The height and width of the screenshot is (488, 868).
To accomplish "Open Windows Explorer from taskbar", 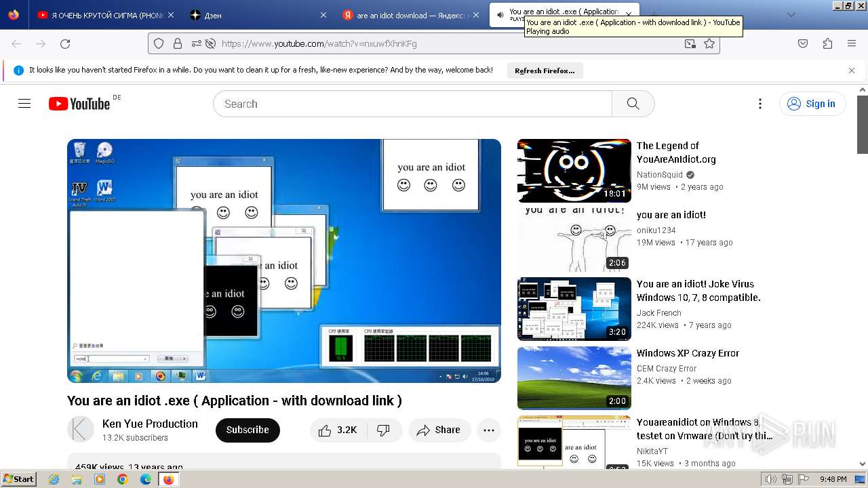I will point(77,479).
